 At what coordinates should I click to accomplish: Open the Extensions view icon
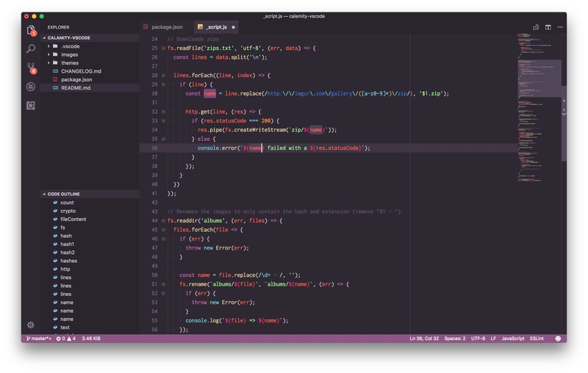coord(31,106)
